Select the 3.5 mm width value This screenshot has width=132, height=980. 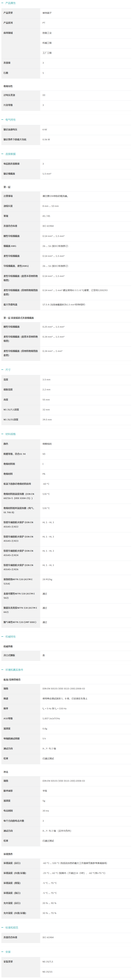tap(46, 380)
